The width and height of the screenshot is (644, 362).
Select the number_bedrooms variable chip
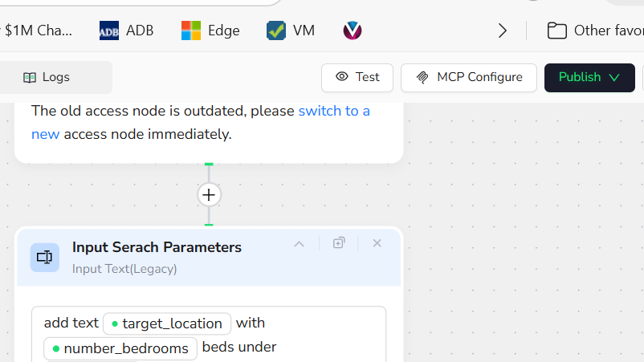click(x=120, y=348)
